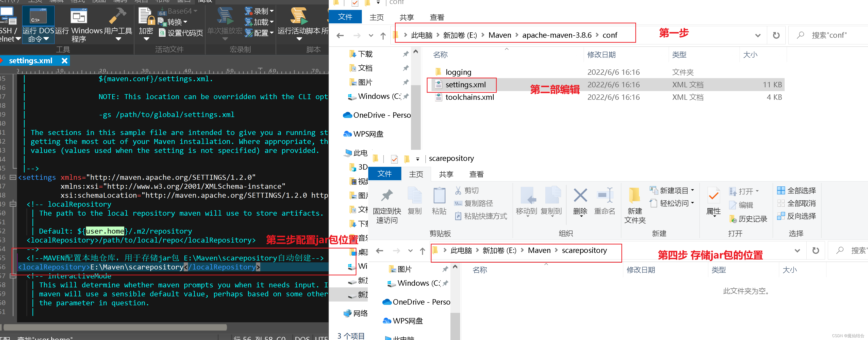Viewport: 868px width, 340px height.
Task: Click the Delete (删除) X icon
Action: (x=580, y=195)
